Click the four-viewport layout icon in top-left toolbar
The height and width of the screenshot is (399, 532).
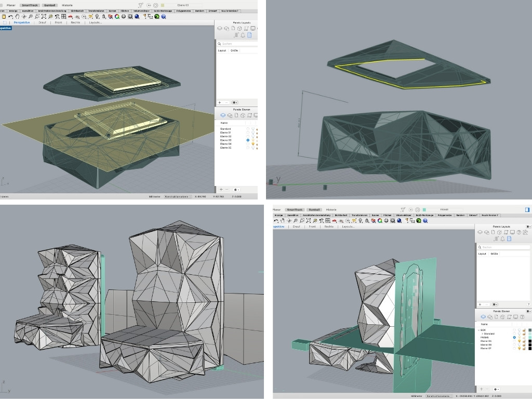click(x=64, y=16)
